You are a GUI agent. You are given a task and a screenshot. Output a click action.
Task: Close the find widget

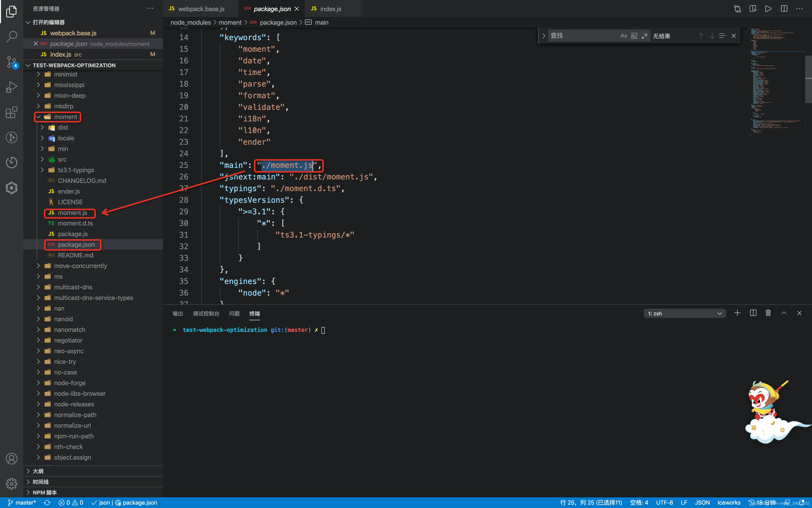pyautogui.click(x=734, y=36)
